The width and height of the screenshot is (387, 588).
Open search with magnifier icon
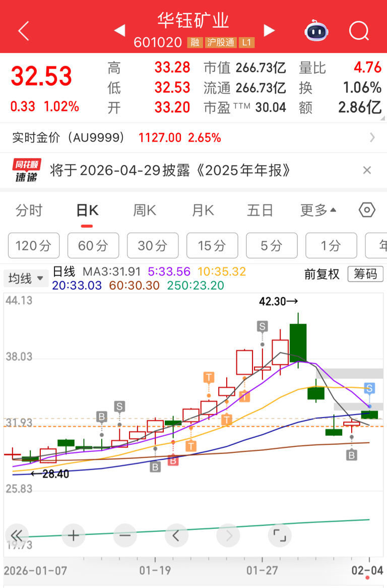(x=359, y=31)
